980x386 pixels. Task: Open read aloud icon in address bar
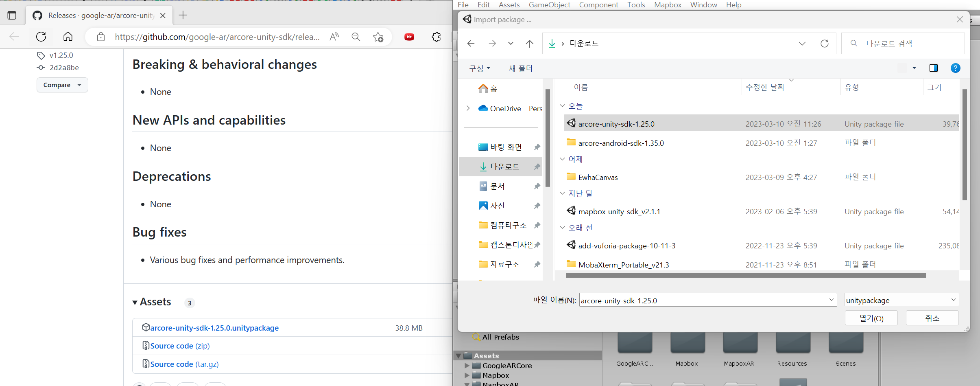[334, 37]
